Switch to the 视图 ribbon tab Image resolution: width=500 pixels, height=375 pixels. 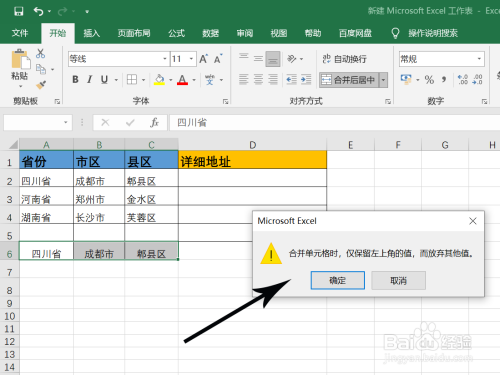pyautogui.click(x=279, y=33)
